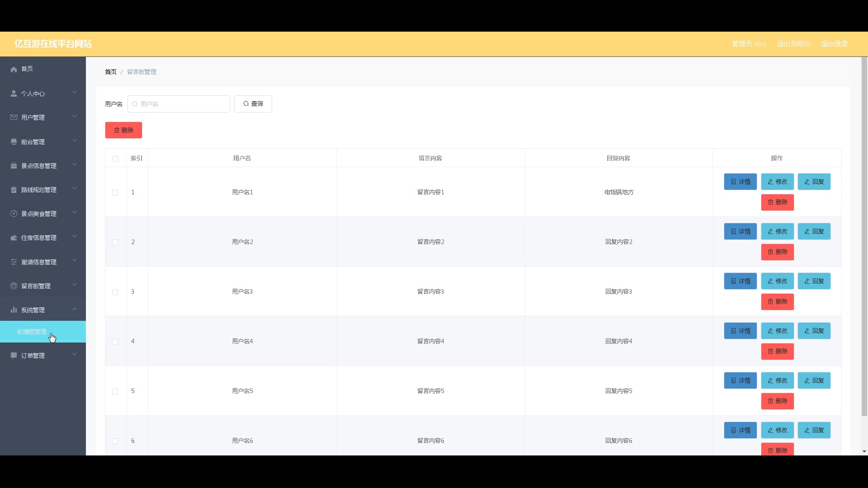Click 退出登录 in the header

click(834, 44)
